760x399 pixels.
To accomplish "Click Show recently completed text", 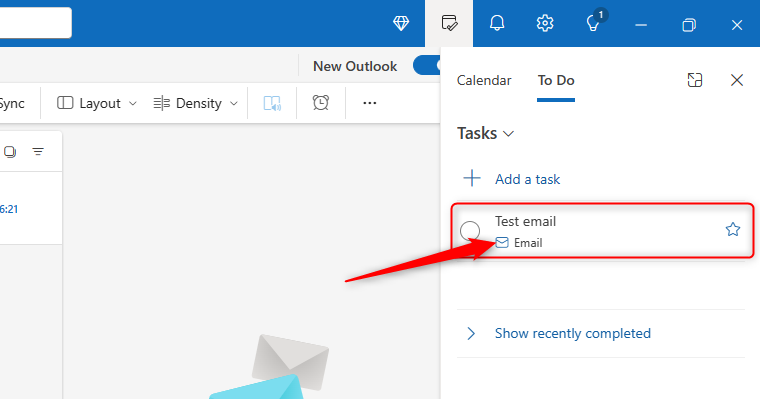I will pos(572,334).
